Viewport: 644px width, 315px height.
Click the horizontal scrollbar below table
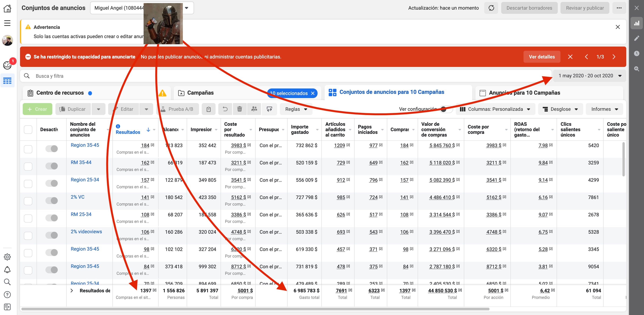255,309
